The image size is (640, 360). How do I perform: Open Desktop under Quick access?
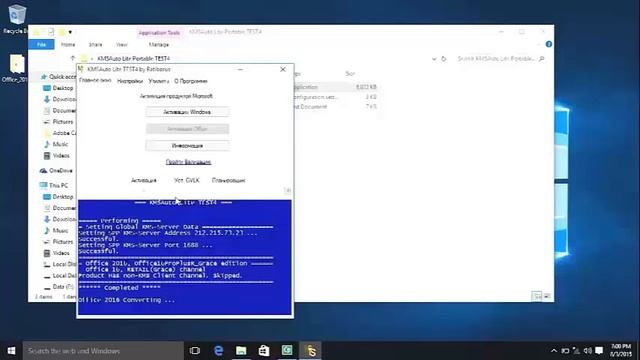(59, 88)
